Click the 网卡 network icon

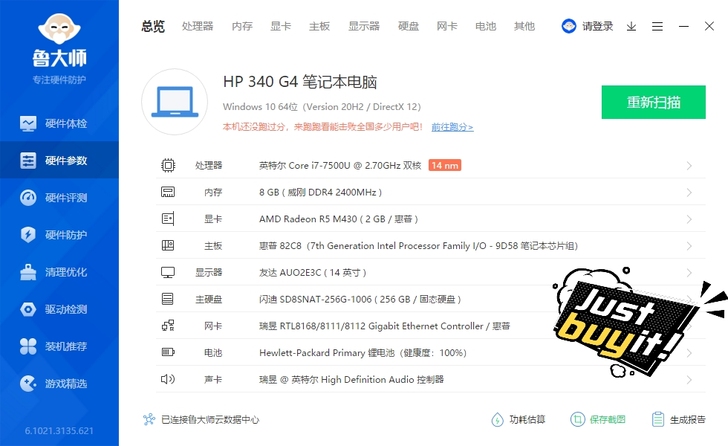(x=168, y=326)
